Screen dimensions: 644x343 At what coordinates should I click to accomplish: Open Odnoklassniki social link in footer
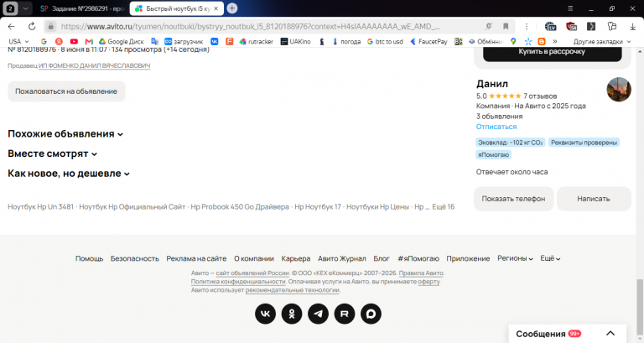point(292,314)
